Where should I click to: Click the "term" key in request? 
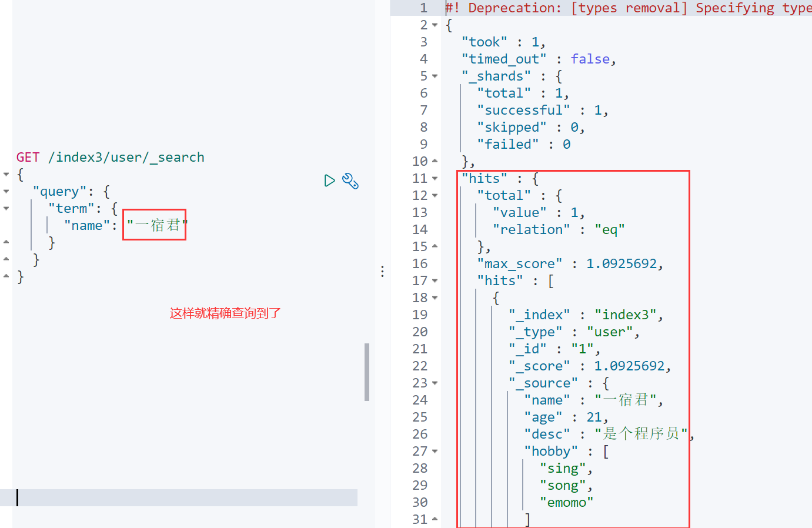click(x=71, y=209)
